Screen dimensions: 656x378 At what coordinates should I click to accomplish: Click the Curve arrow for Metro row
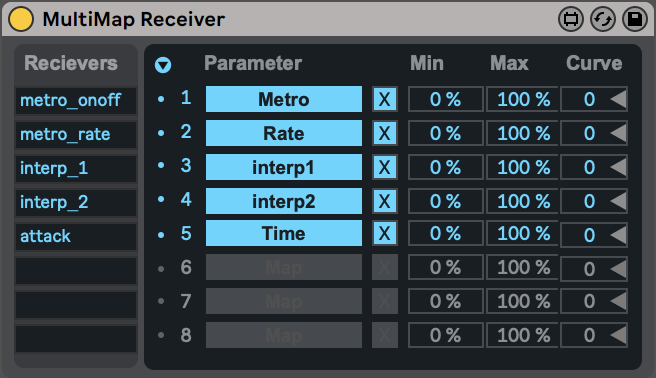(x=618, y=100)
